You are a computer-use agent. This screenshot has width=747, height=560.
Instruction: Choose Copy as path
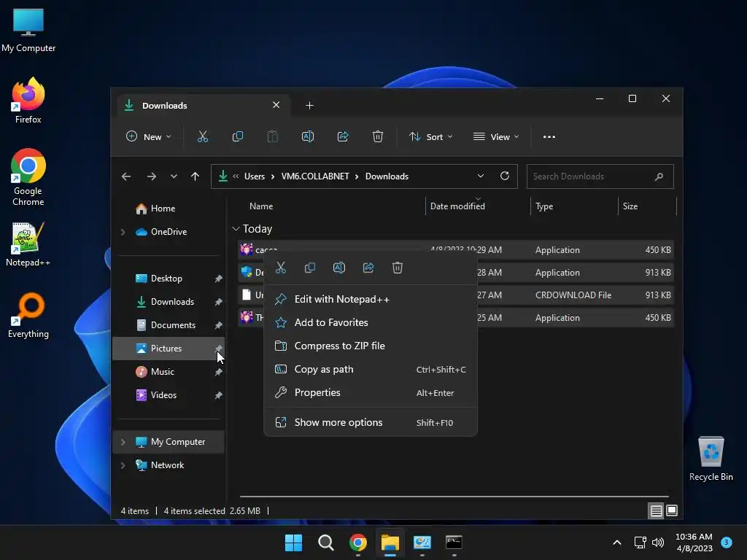click(x=371, y=369)
